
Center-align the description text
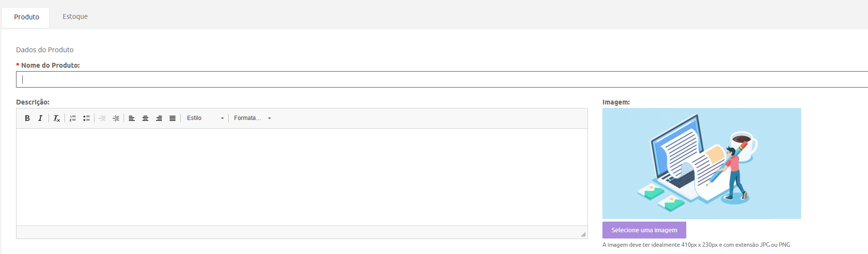[x=145, y=118]
